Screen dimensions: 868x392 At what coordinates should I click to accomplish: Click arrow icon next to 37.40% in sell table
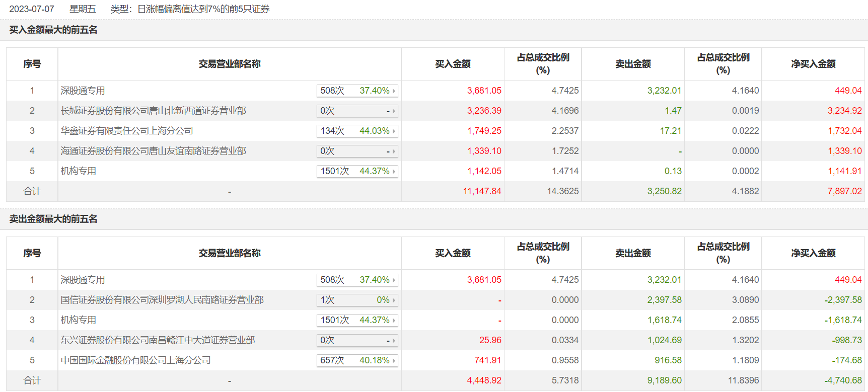coord(394,280)
